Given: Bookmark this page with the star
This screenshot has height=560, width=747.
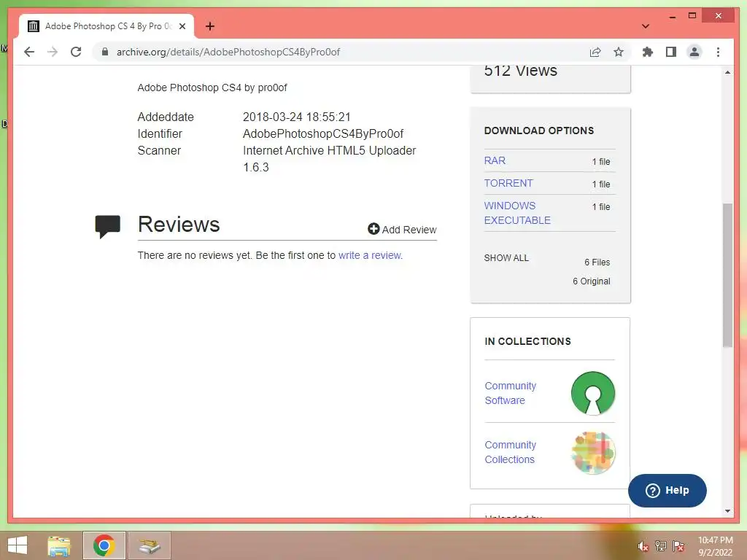Looking at the screenshot, I should pyautogui.click(x=619, y=52).
